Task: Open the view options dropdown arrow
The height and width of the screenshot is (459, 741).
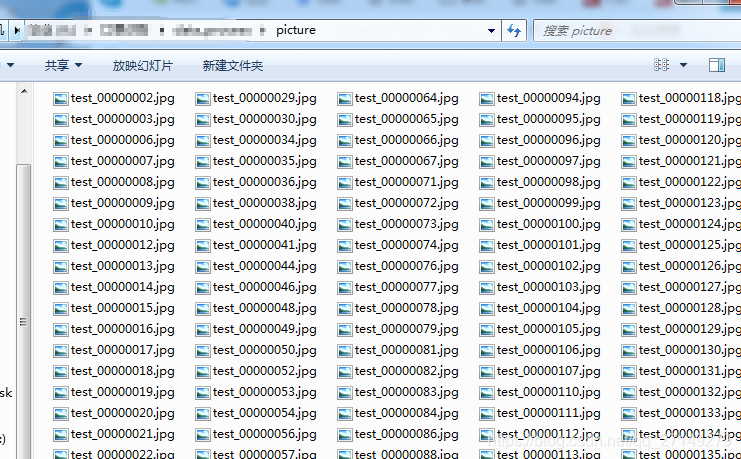Action: click(x=683, y=65)
